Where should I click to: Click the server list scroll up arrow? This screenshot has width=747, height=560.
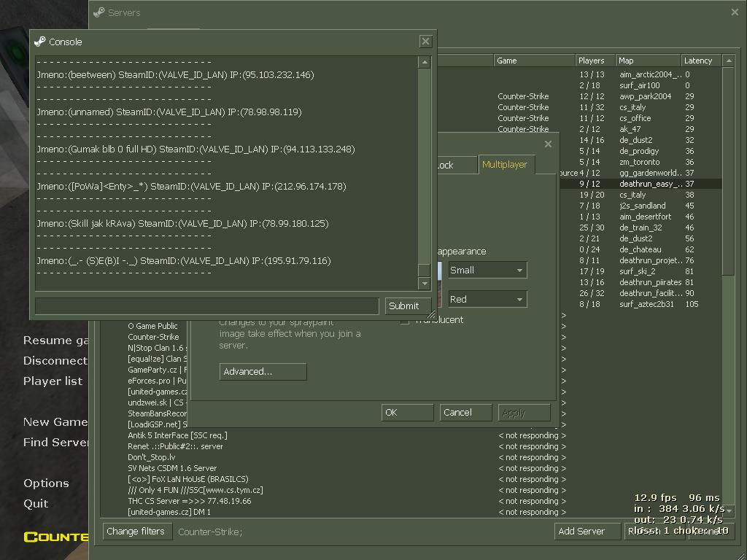pos(728,61)
